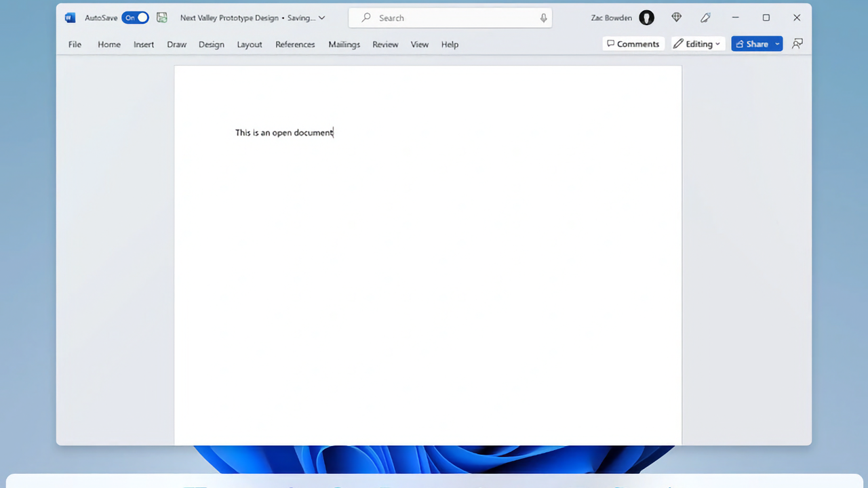
Task: Click the pen icon in title bar
Action: [x=705, y=18]
